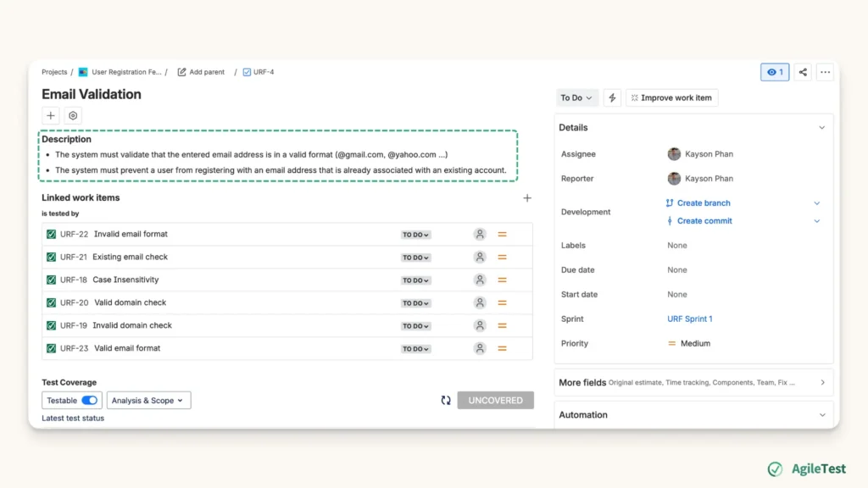The width and height of the screenshot is (868, 488).
Task: Click the UNCOVERED status button
Action: click(495, 400)
